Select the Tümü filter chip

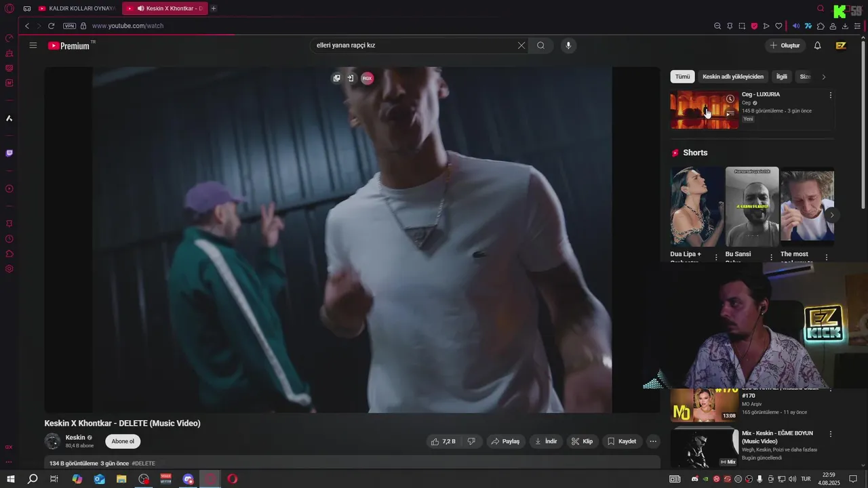click(682, 77)
